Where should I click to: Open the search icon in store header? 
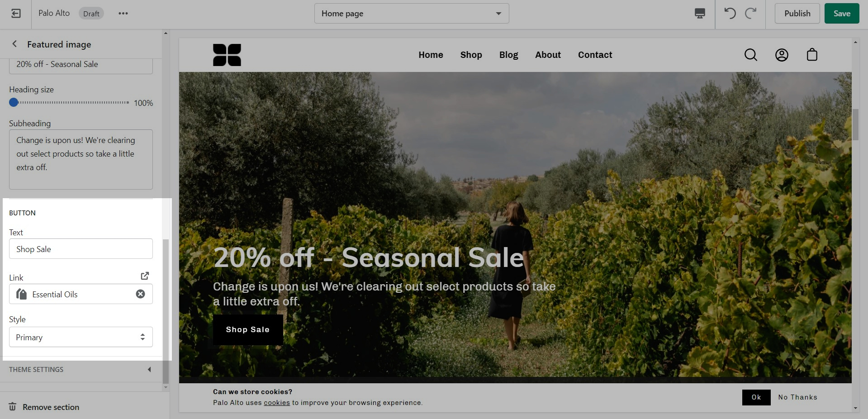751,55
